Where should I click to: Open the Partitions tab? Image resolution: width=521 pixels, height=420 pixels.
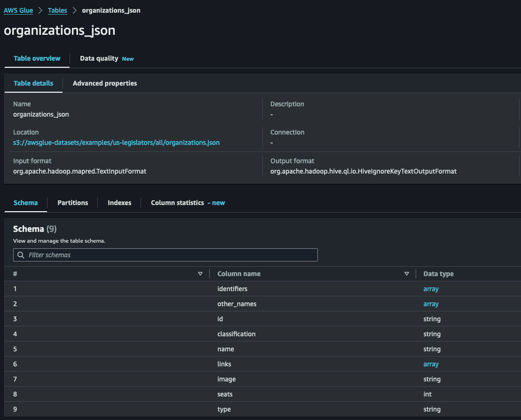pyautogui.click(x=73, y=203)
